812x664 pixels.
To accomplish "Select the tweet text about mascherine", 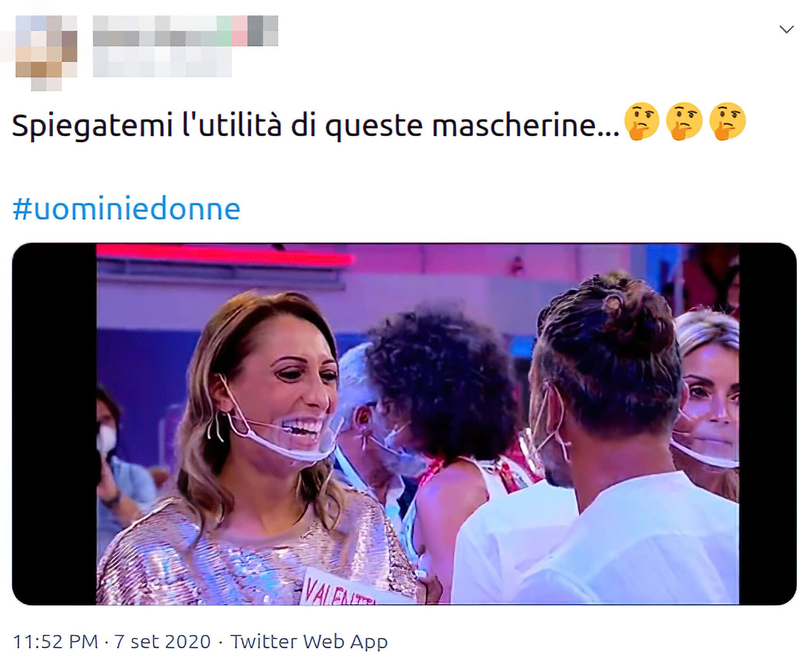I will tap(316, 125).
